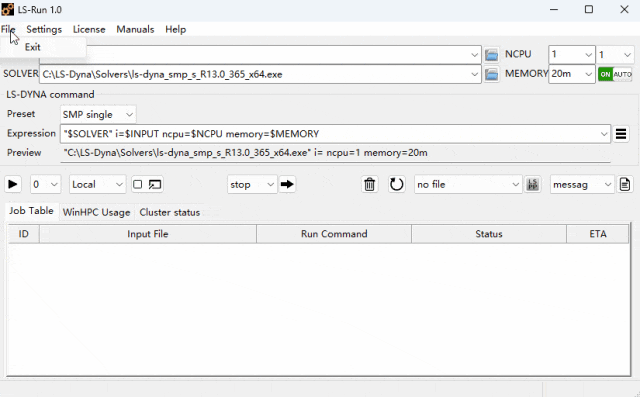Open the expression options hamburger icon

coord(621,134)
